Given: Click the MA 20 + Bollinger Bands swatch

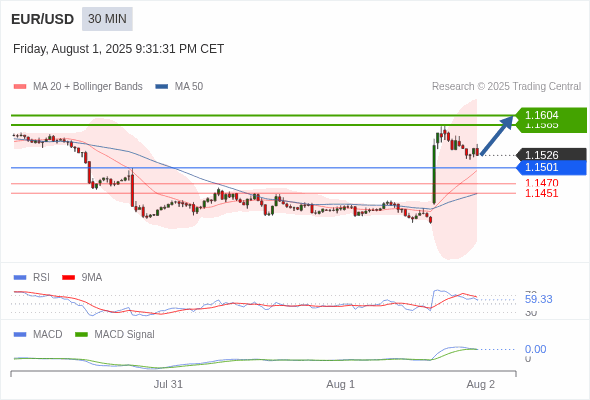Looking at the screenshot, I should tap(20, 87).
